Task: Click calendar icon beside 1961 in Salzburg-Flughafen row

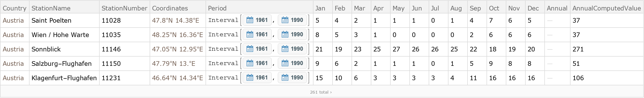Action: click(x=250, y=64)
